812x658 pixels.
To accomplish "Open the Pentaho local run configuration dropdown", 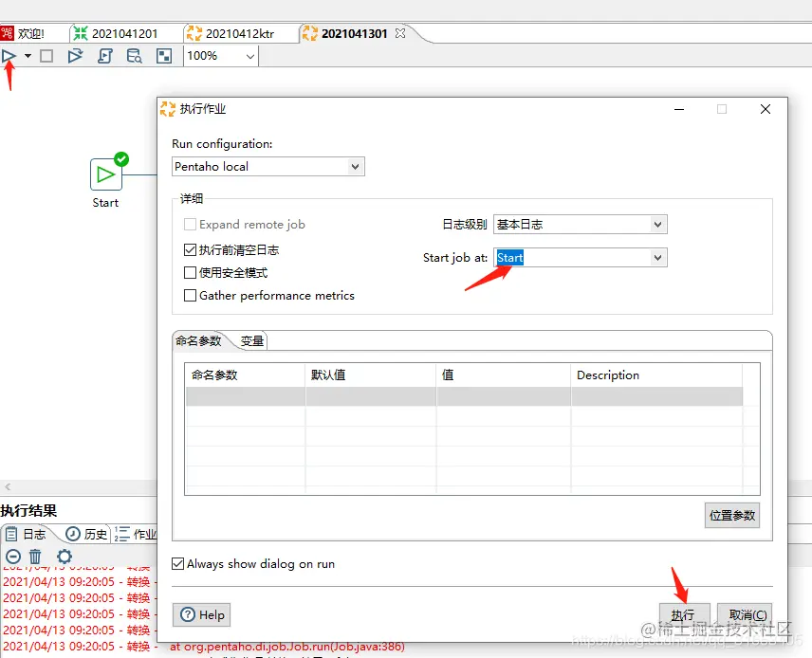I will click(268, 167).
